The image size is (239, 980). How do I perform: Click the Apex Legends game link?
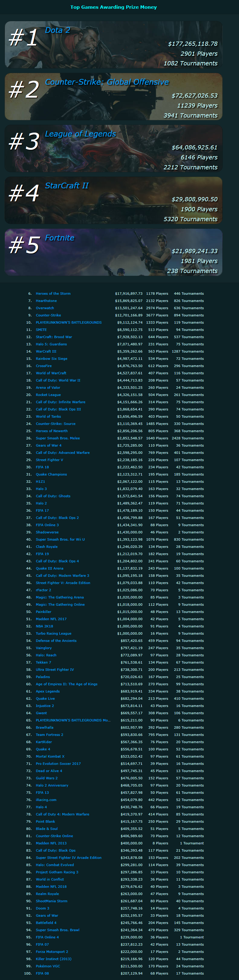48,691
